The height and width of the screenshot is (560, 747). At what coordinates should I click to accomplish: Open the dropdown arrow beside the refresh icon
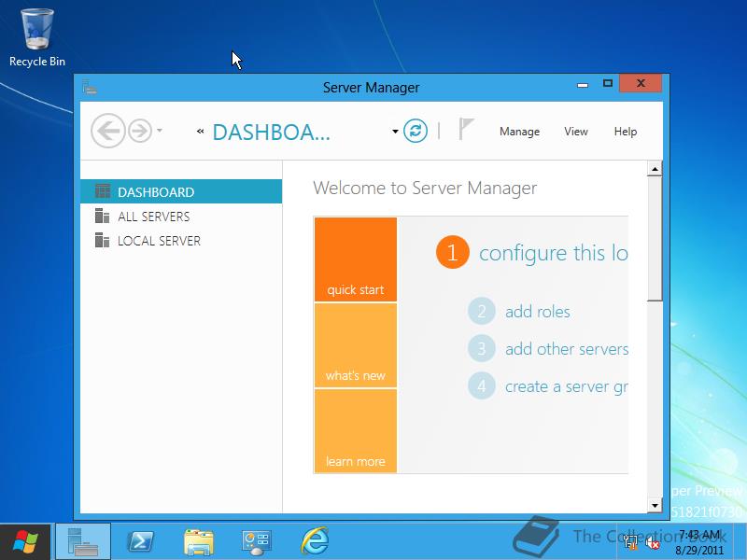395,132
